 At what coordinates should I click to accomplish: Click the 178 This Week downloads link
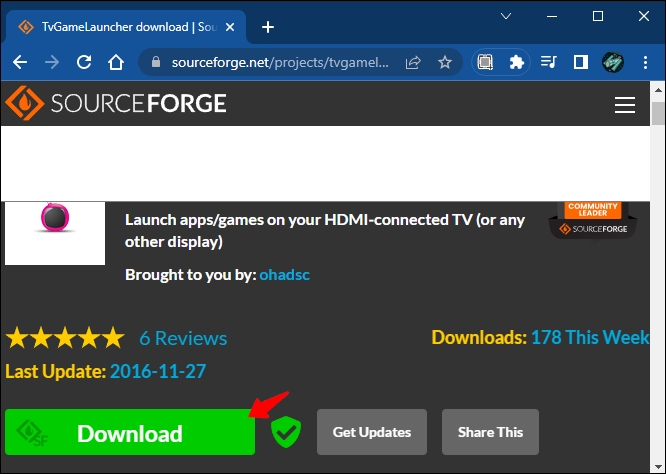pos(590,337)
